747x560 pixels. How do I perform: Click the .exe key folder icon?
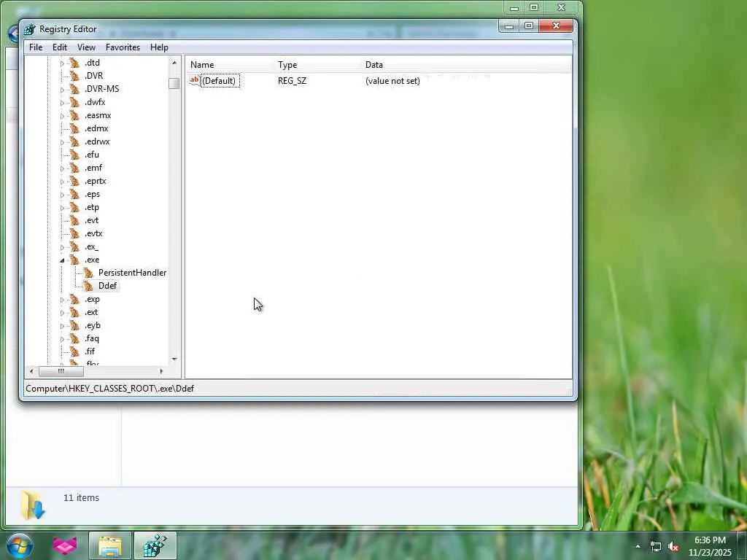75,260
